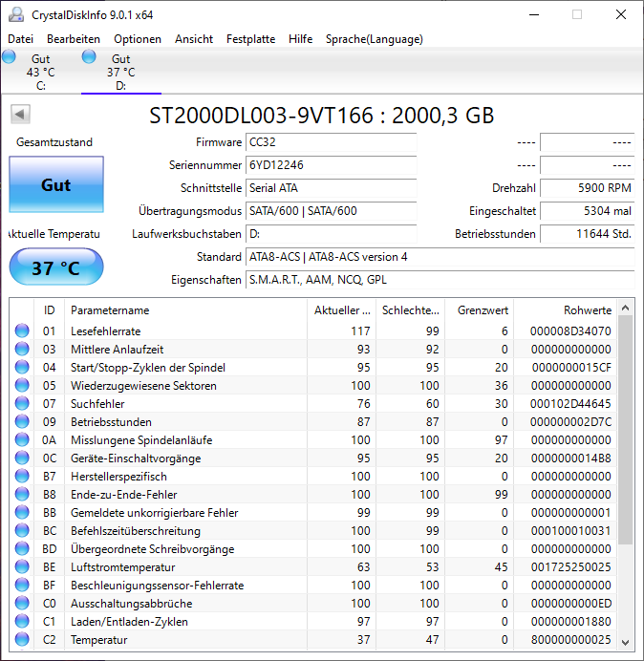Click the 37 °C temperature button

tap(56, 267)
